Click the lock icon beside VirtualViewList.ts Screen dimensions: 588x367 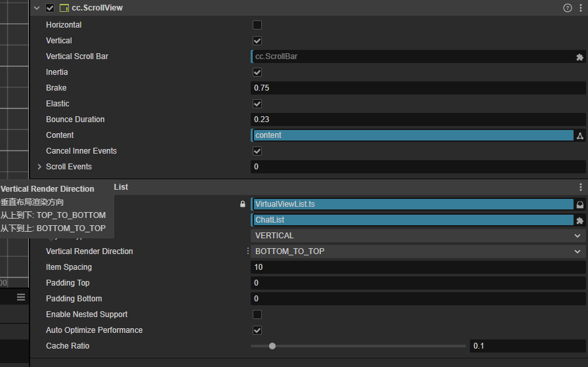point(243,204)
